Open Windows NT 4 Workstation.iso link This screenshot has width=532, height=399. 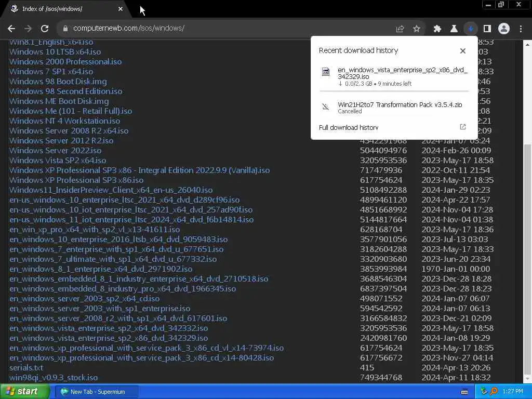pos(65,121)
